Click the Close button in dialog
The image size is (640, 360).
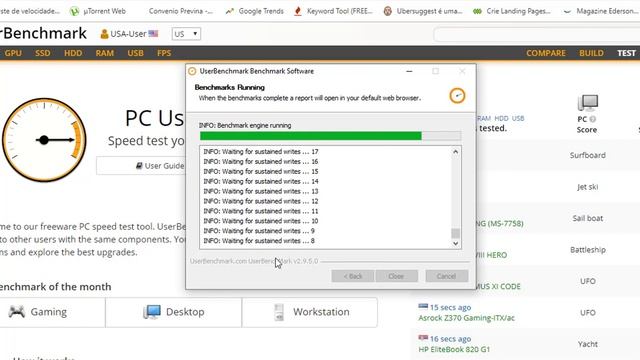coord(396,276)
